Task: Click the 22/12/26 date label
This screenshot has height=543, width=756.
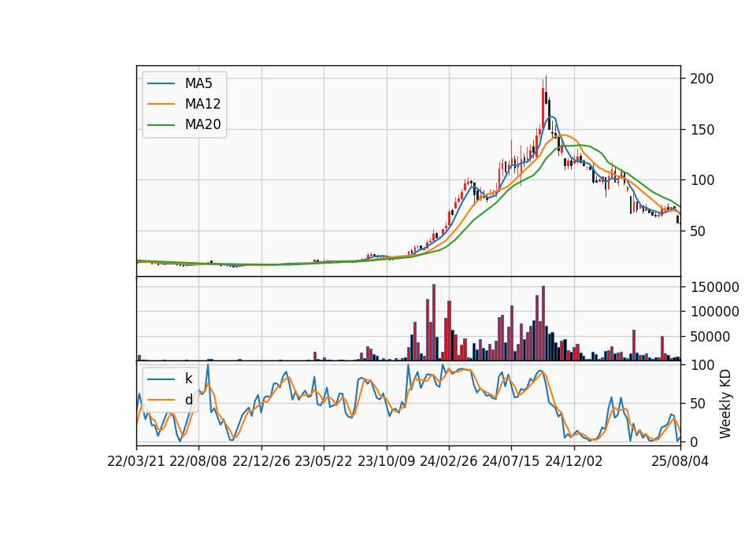Action: click(261, 461)
